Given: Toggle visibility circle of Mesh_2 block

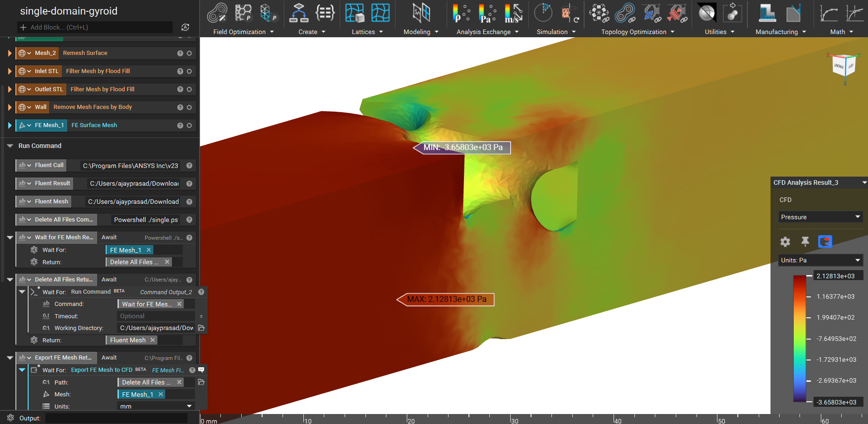Looking at the screenshot, I should point(190,54).
